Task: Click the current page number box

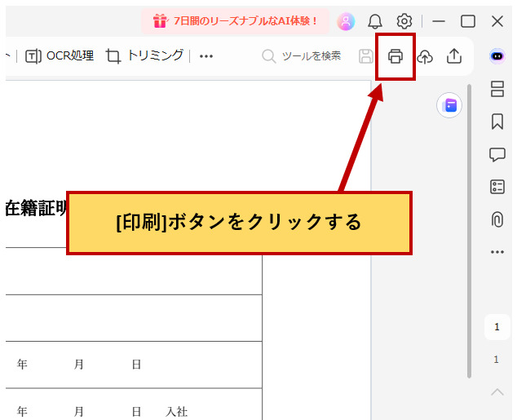Action: coord(497,327)
